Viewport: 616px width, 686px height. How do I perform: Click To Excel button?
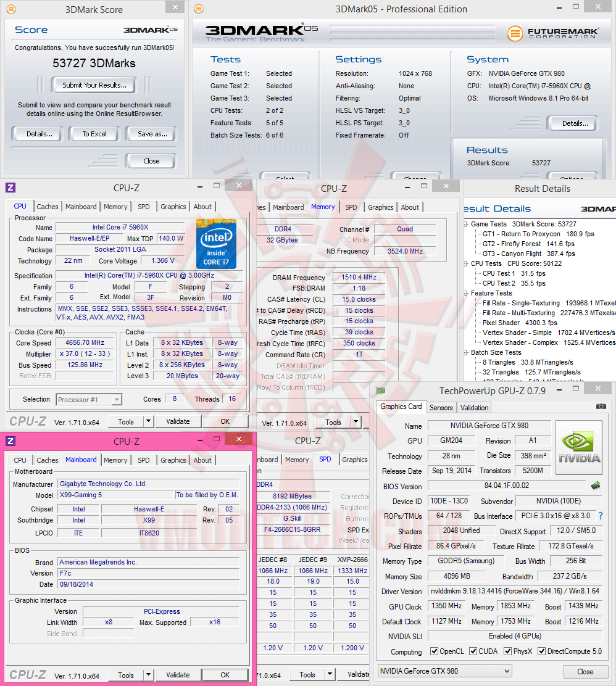pos(94,134)
